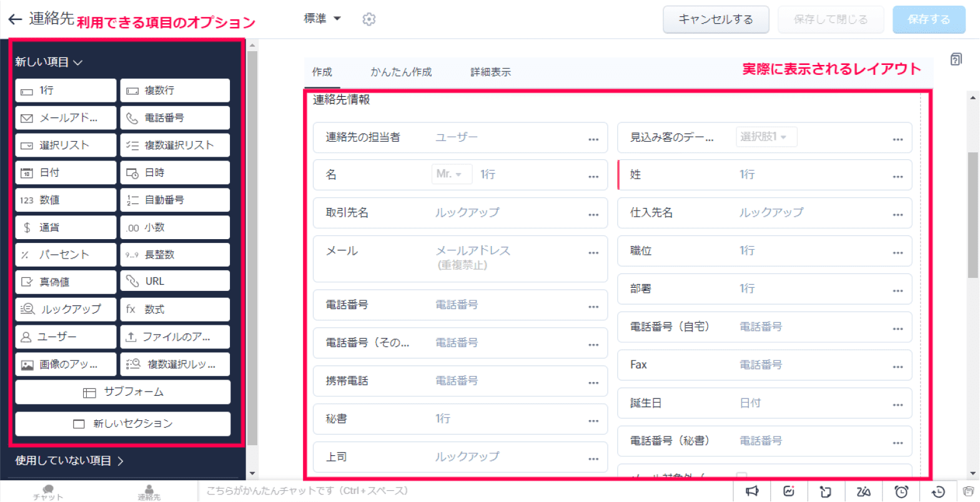The width and height of the screenshot is (980, 502).
Task: Select the 小数 decimal field type
Action: point(175,227)
